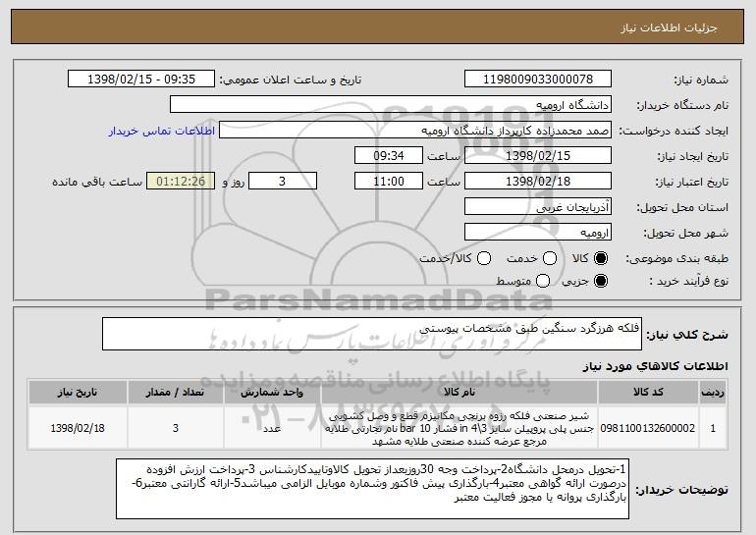Choose the متوسط purchase process option

[x=543, y=281]
